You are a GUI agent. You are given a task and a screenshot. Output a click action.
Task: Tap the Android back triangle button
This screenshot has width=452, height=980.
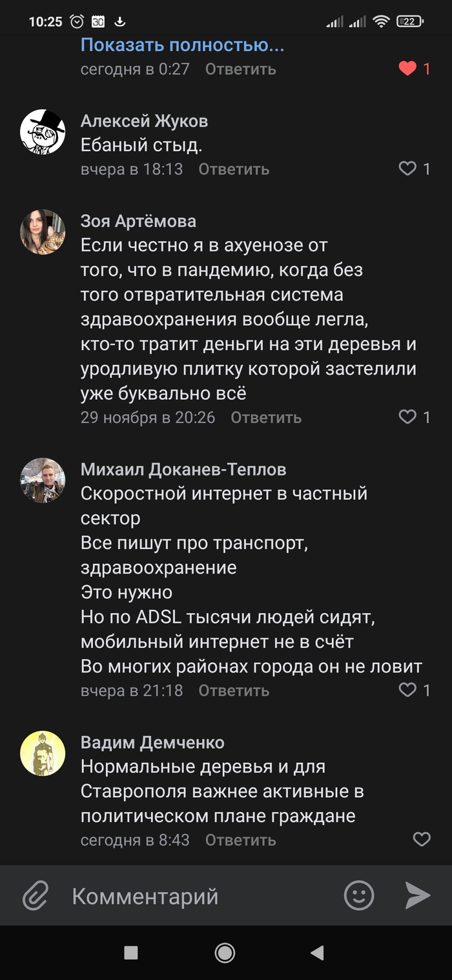(316, 952)
